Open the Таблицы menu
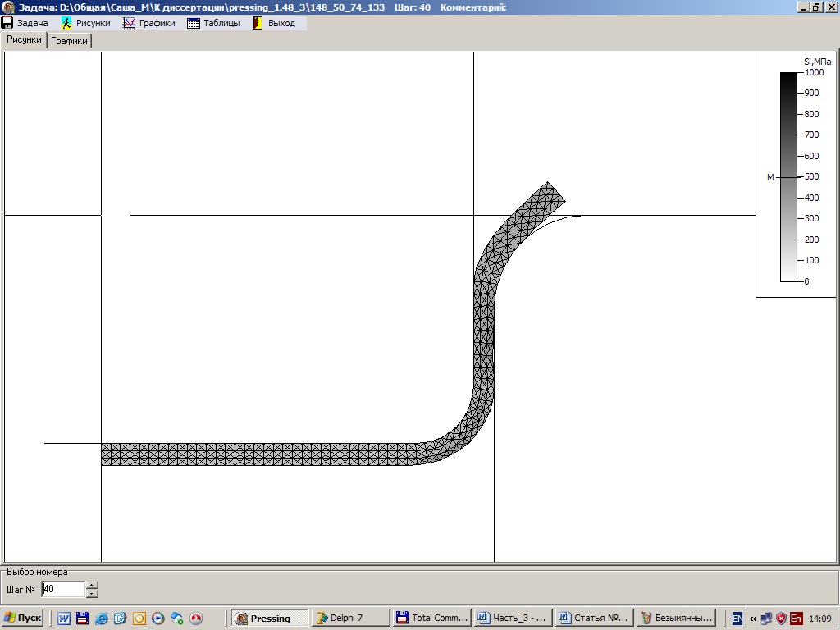The height and width of the screenshot is (630, 840). tap(214, 23)
